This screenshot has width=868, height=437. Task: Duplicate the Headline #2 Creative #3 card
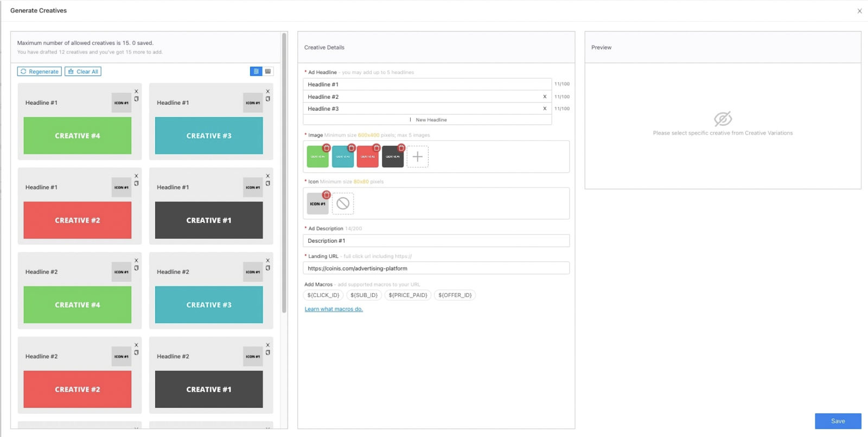tap(268, 268)
